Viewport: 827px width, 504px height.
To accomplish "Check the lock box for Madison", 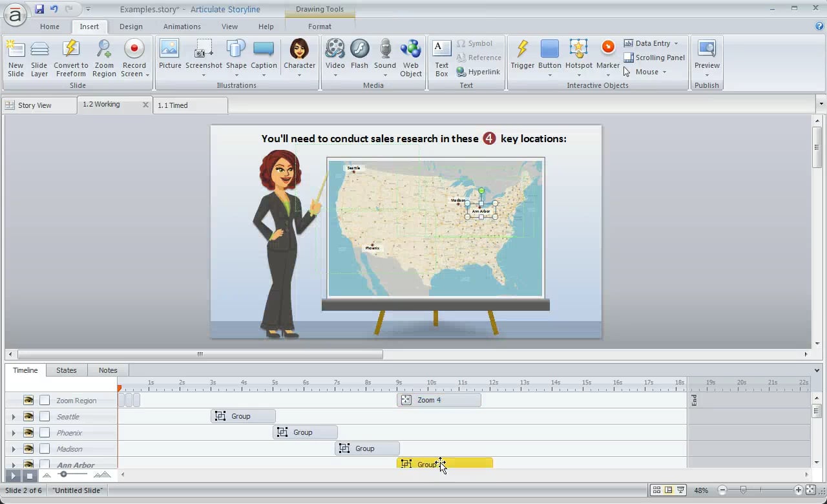I will pyautogui.click(x=45, y=448).
